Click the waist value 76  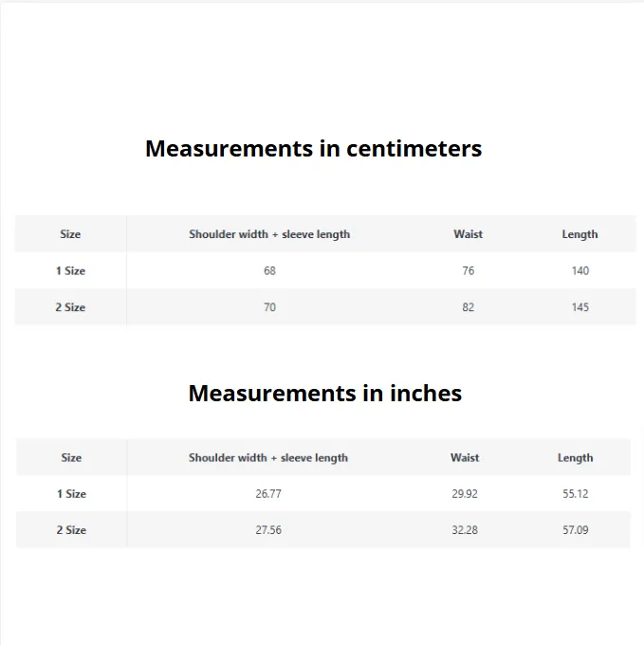point(468,270)
